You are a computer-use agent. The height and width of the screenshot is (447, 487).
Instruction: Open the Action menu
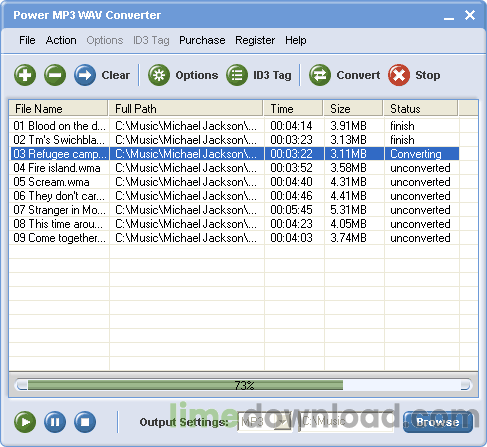click(61, 40)
